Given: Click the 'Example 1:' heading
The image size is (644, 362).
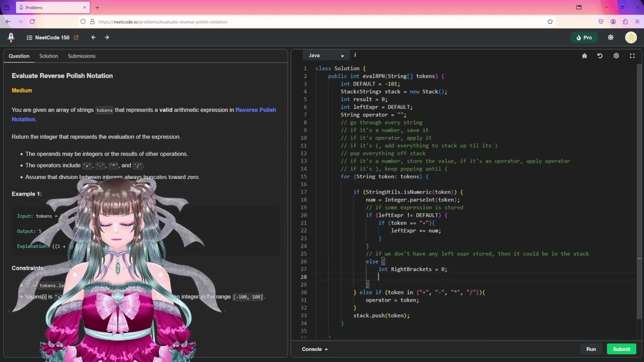Looking at the screenshot, I should click(27, 194).
